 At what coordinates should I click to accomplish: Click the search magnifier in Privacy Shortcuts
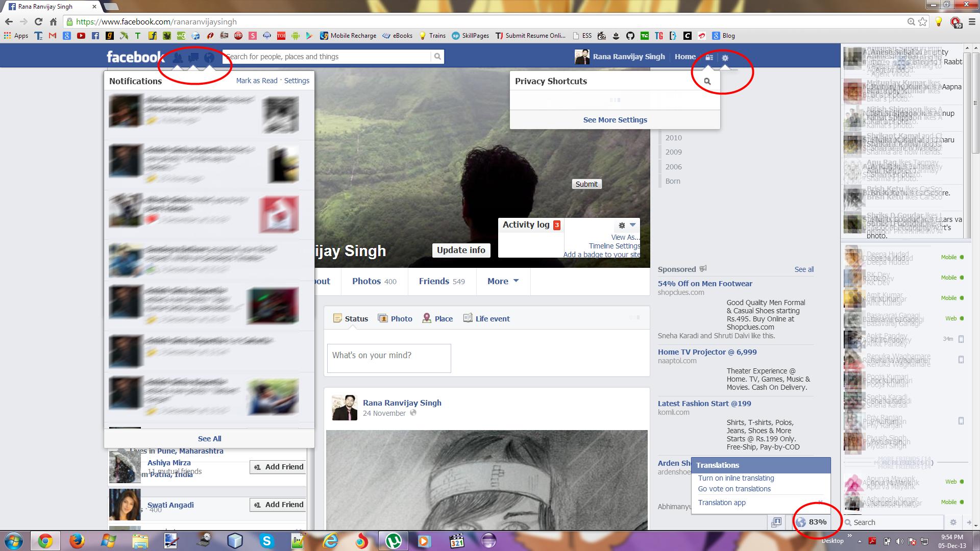click(x=707, y=81)
